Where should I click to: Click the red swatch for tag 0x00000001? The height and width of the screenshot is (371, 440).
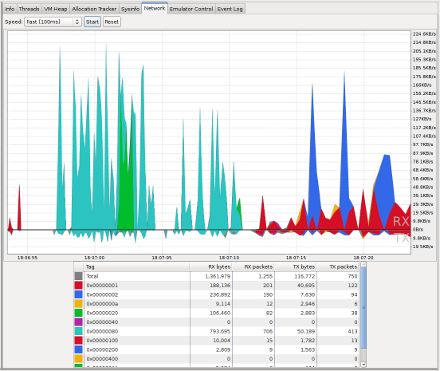tap(78, 285)
